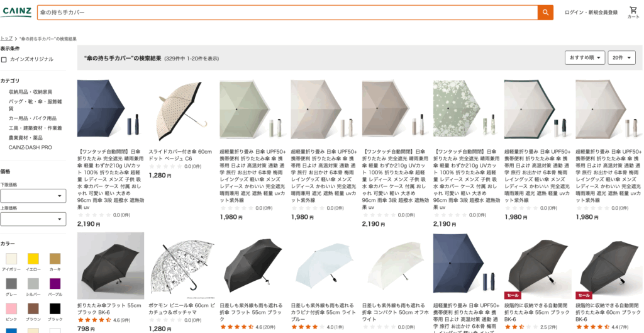Select the ブラック color swatch
The width and height of the screenshot is (644, 333).
pos(55,308)
